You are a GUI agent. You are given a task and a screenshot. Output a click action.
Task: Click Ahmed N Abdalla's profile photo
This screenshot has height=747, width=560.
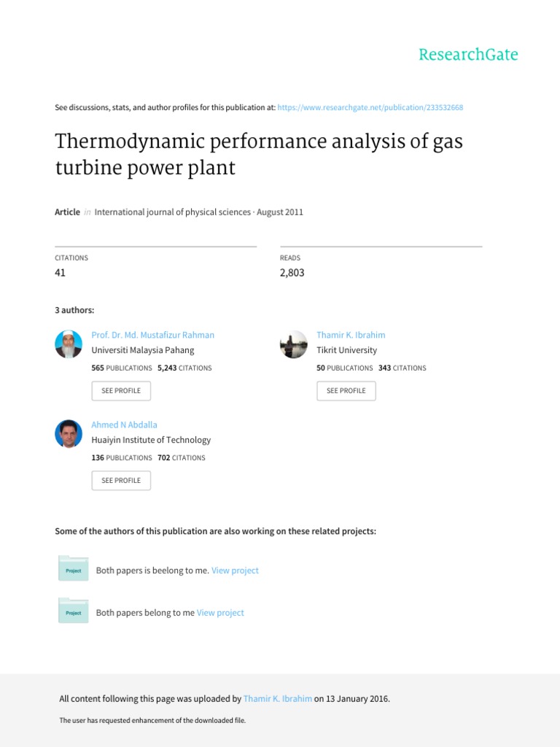(x=69, y=434)
